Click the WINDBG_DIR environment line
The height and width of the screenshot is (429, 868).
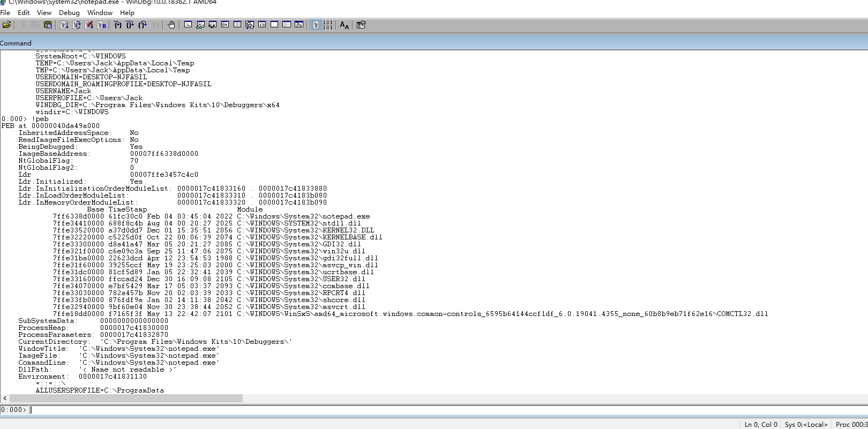click(158, 105)
